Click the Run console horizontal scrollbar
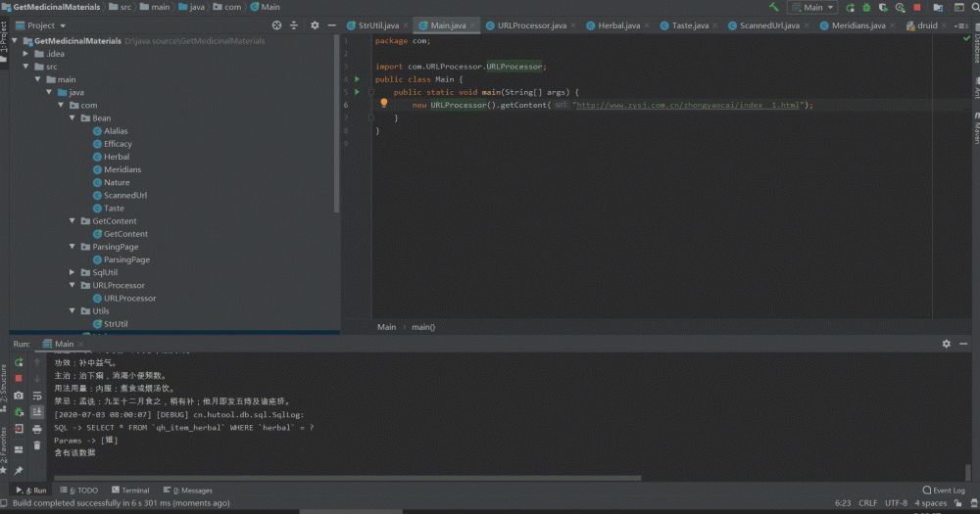The width and height of the screenshot is (980, 514). (343, 478)
